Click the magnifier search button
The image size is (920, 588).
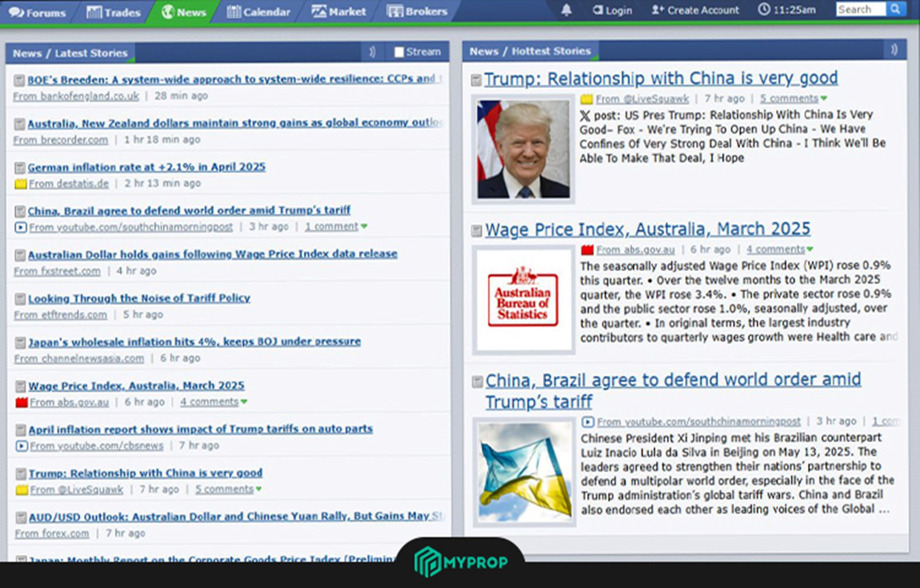tap(895, 9)
